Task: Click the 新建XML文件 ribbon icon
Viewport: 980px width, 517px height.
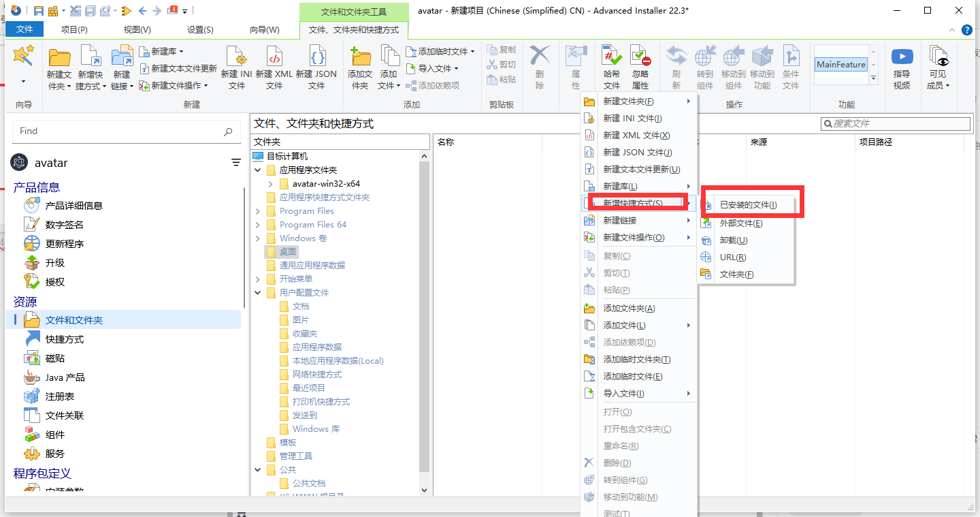Action: pos(274,65)
